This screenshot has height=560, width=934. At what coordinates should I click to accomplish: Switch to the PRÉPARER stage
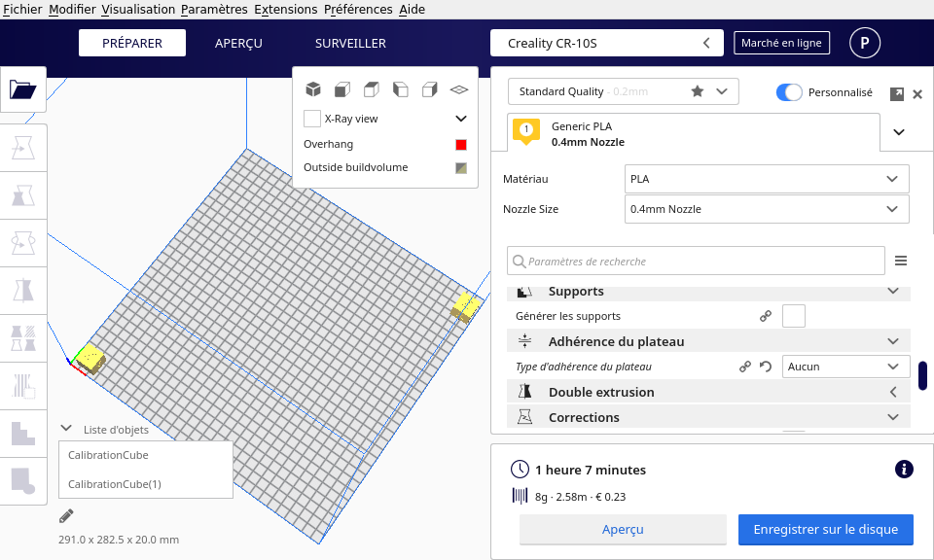(132, 43)
